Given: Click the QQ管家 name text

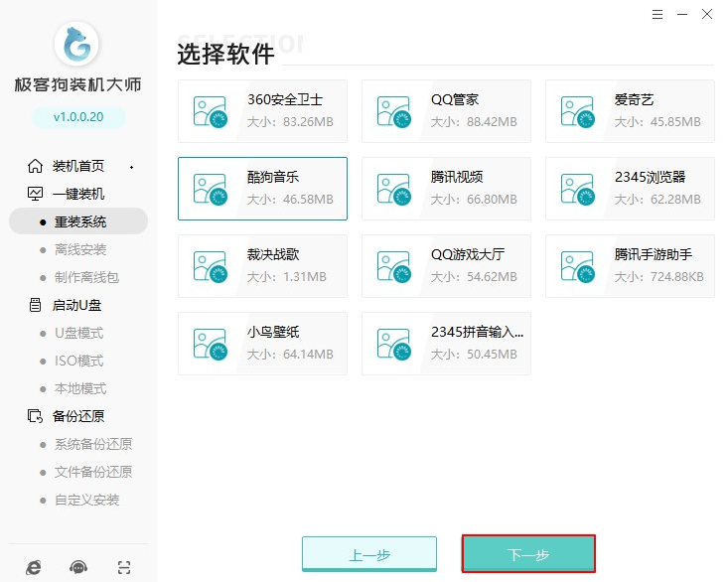Looking at the screenshot, I should click(x=455, y=99).
